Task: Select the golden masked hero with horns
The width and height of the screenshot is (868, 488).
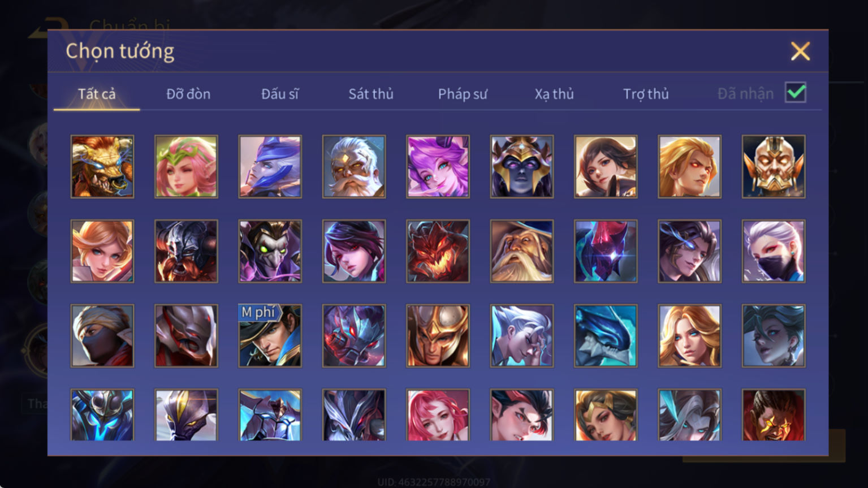Action: click(x=774, y=166)
